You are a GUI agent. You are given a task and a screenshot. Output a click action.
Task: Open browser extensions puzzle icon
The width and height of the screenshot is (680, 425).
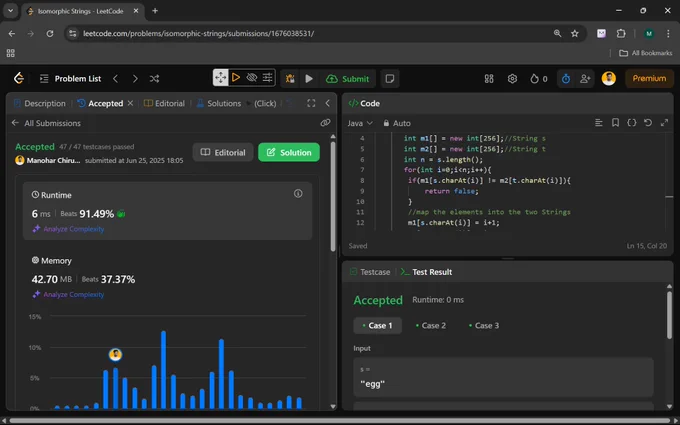point(621,33)
